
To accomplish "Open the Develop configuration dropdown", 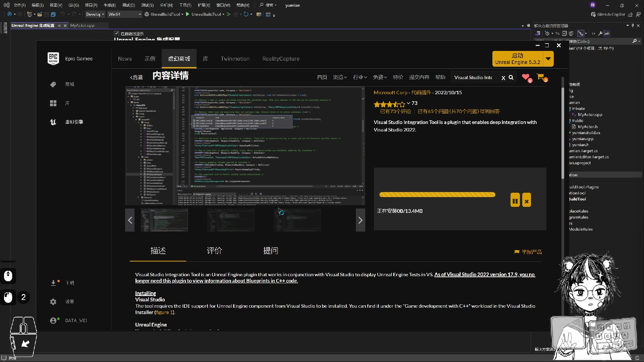I will tap(95, 14).
